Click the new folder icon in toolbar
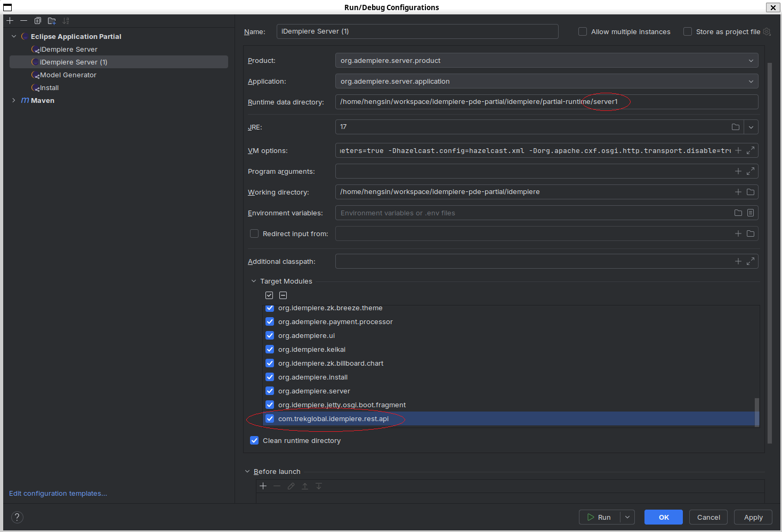 (x=52, y=21)
